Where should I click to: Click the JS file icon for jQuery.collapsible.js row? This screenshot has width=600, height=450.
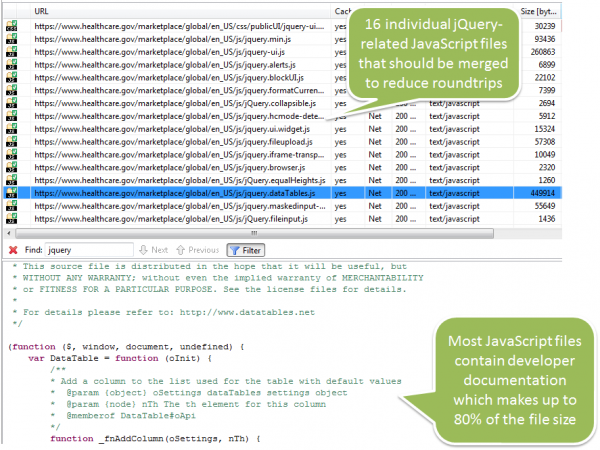[11, 103]
